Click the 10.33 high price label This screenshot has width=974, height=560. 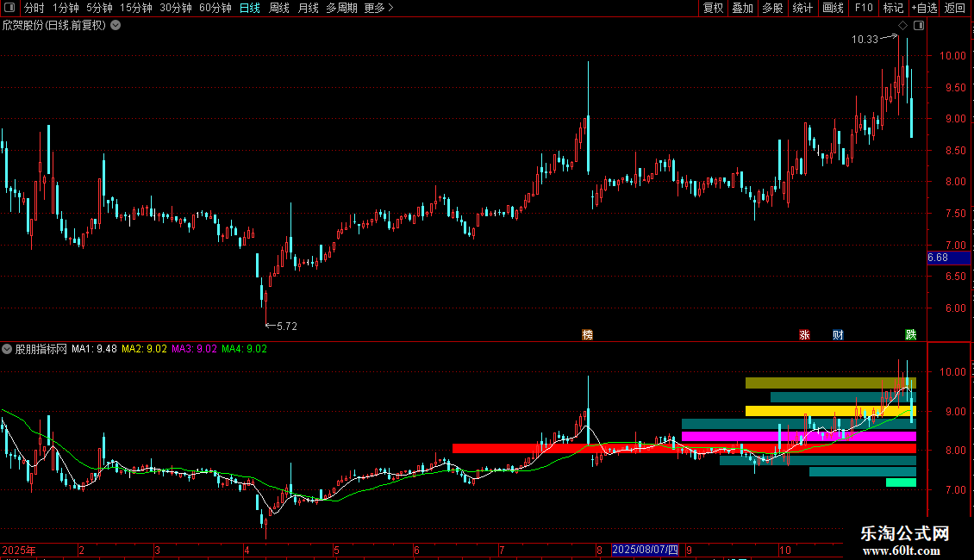click(x=865, y=39)
